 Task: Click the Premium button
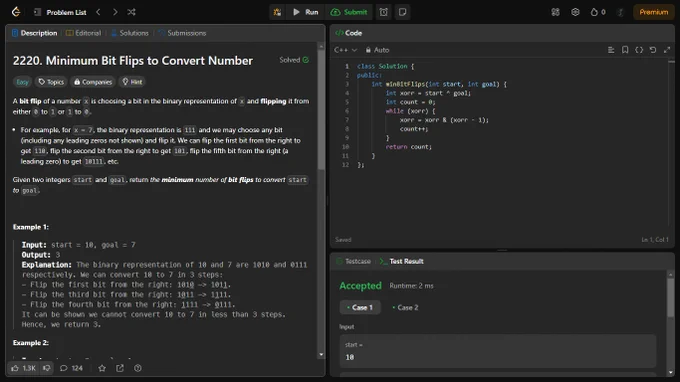pos(654,12)
